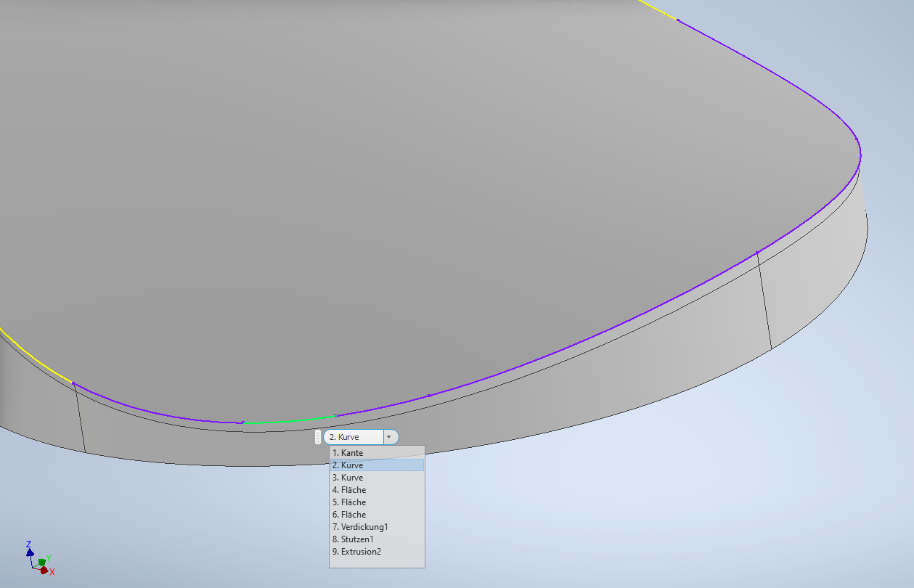Select '1. Kante' from the selection list
The width and height of the screenshot is (914, 588).
376,453
